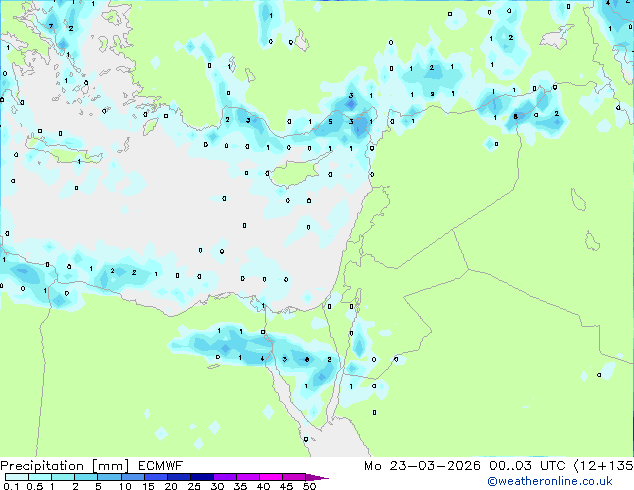
Task: Click the 'Precipitation [mm]' title text
Action: click(x=65, y=466)
